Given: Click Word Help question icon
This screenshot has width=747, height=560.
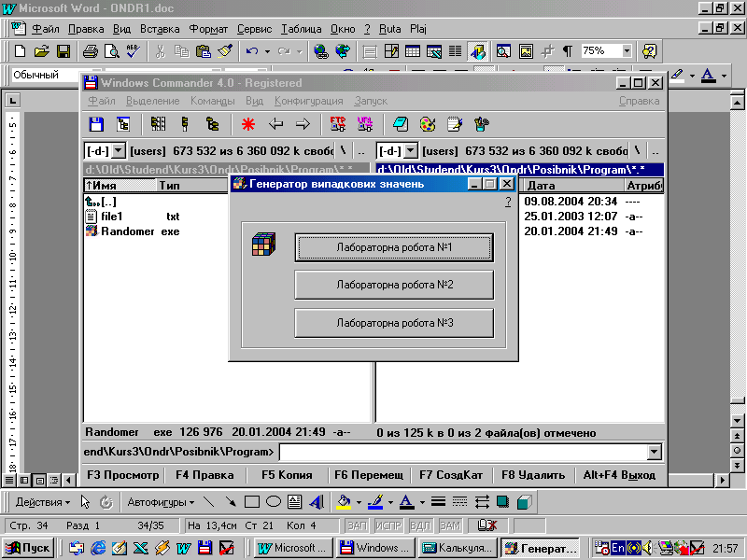Looking at the screenshot, I should click(649, 51).
